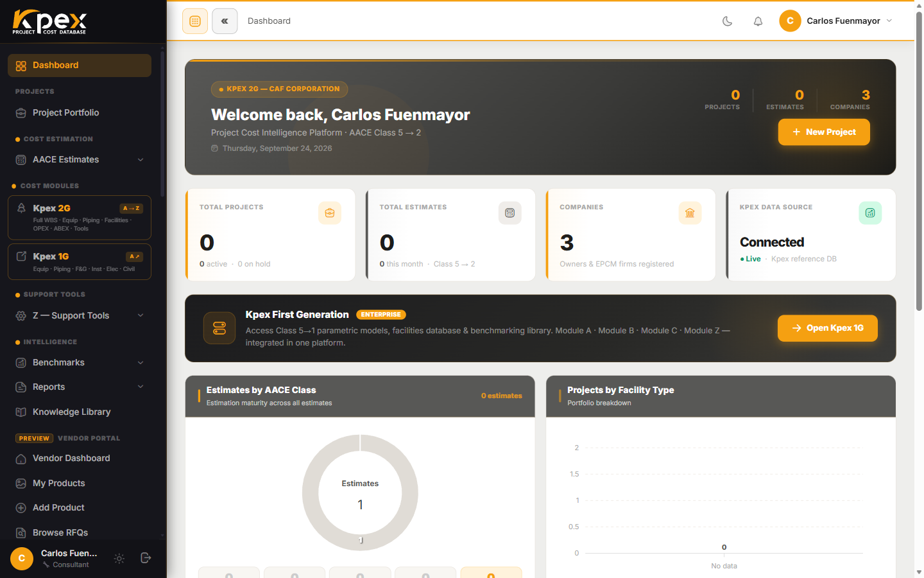The image size is (924, 578).
Task: Click the My Products image icon
Action: (x=21, y=484)
